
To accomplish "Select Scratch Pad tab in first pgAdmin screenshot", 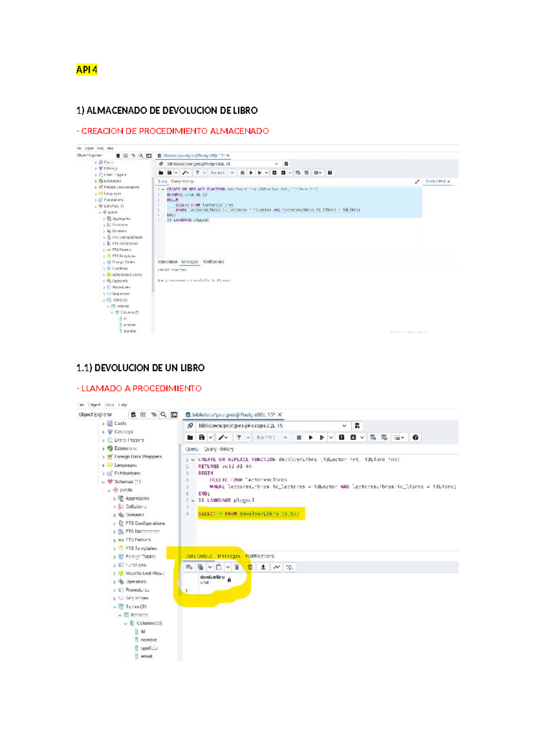I will click(435, 181).
